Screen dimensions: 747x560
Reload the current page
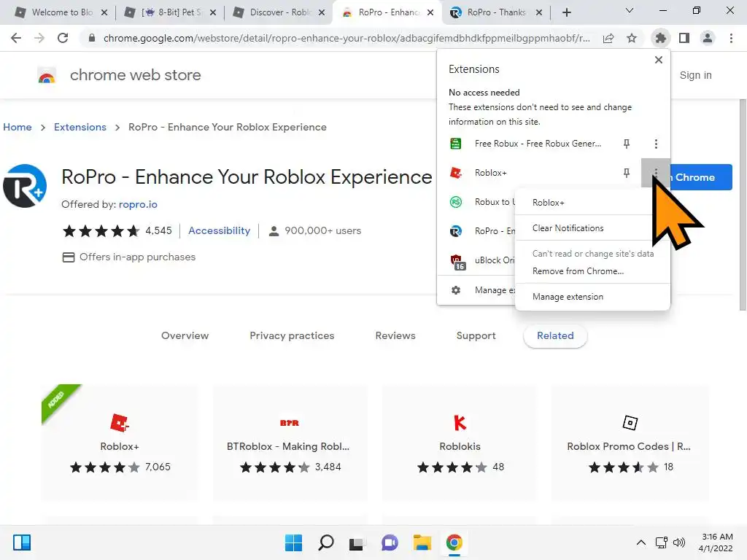tap(63, 38)
